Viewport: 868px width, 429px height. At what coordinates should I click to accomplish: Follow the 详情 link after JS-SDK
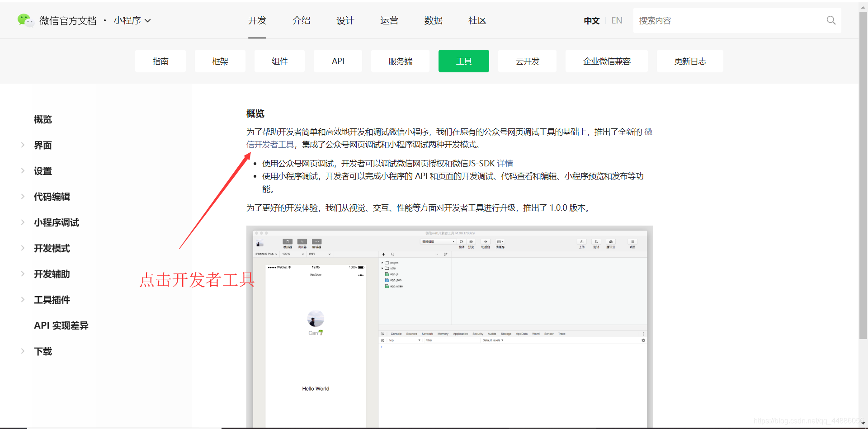pyautogui.click(x=505, y=164)
